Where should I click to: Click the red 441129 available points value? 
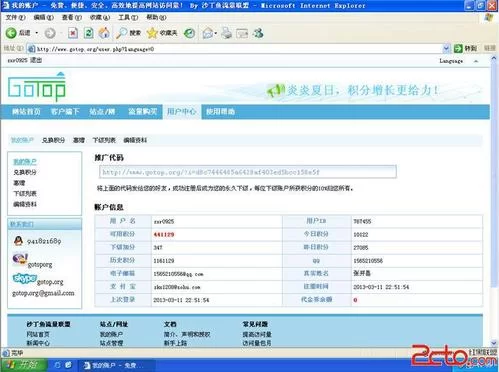click(164, 234)
